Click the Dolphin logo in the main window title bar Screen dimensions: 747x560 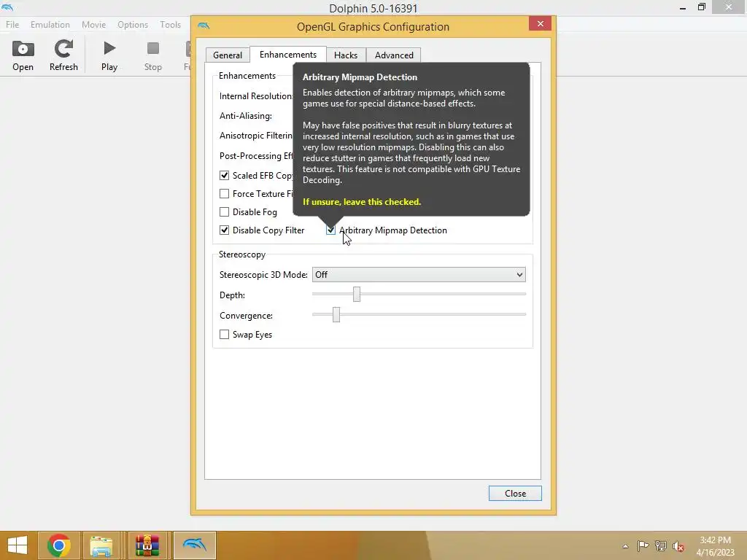click(x=7, y=7)
